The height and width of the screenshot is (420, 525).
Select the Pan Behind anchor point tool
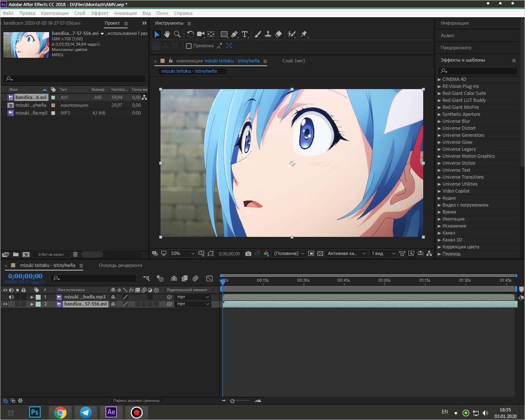click(x=211, y=34)
